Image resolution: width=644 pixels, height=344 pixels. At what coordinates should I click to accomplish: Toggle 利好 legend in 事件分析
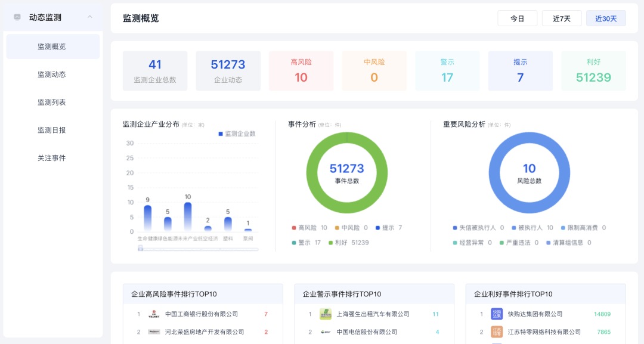[x=349, y=243]
